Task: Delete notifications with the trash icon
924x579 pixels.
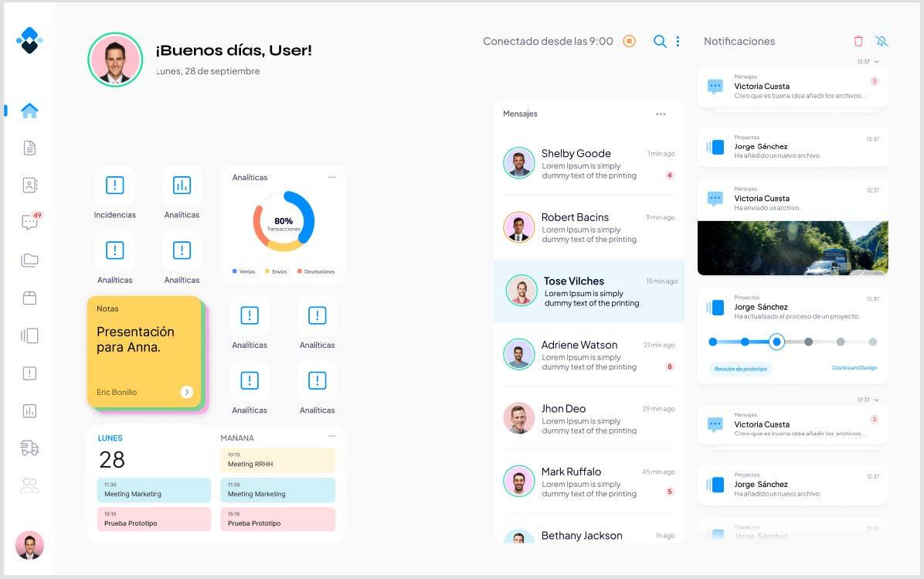Action: [858, 42]
